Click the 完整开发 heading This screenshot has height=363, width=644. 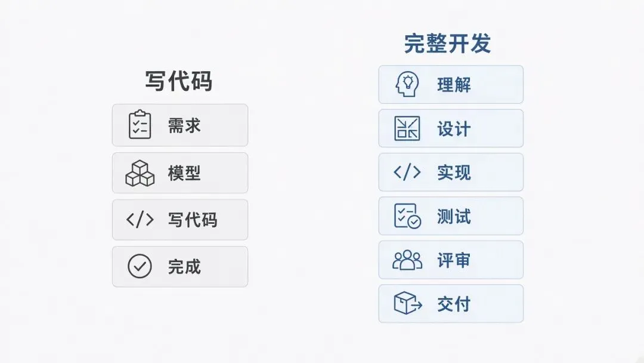[447, 43]
